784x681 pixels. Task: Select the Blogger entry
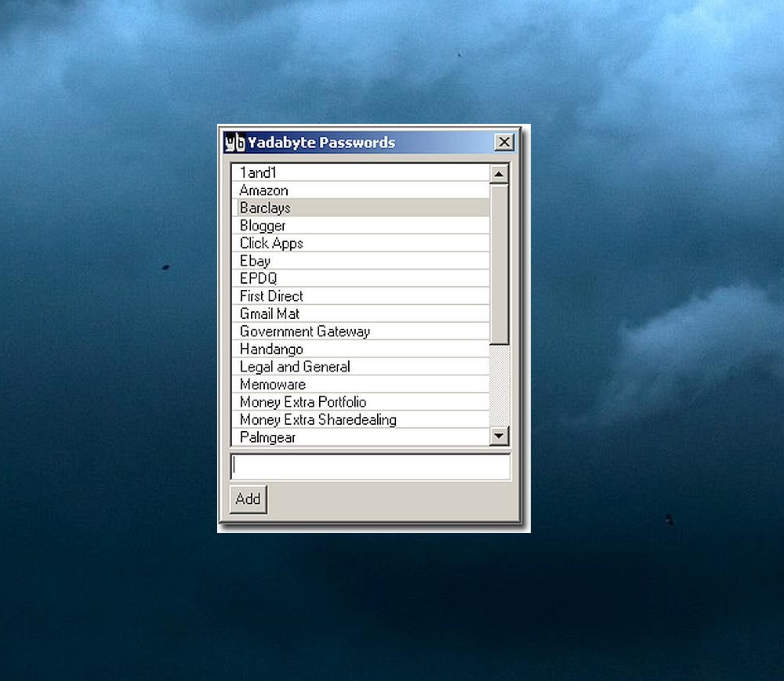point(361,226)
